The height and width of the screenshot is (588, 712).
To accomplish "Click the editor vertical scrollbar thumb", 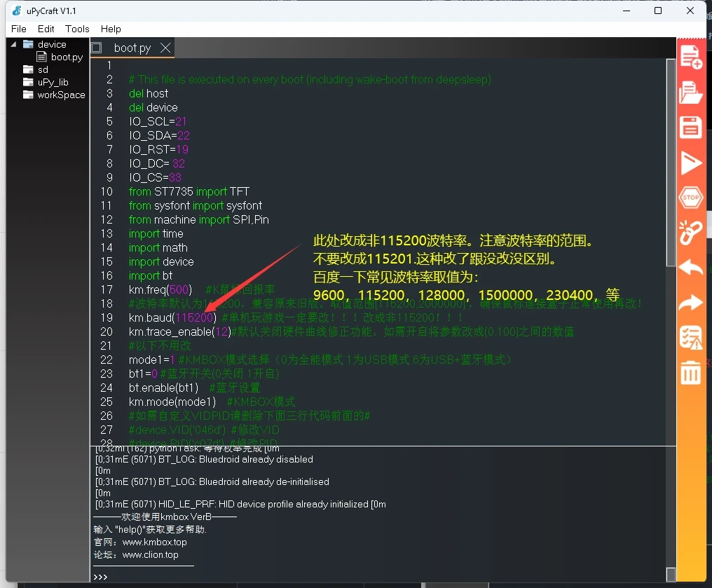I will click(671, 163).
